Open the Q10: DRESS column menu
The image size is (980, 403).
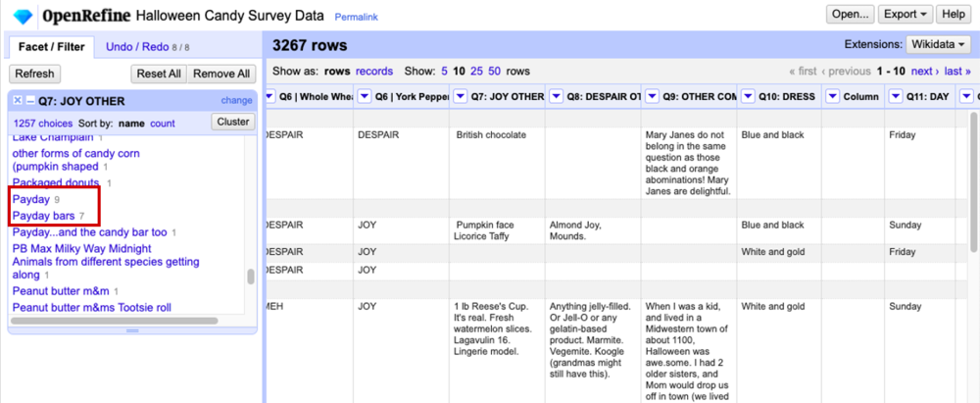[748, 96]
